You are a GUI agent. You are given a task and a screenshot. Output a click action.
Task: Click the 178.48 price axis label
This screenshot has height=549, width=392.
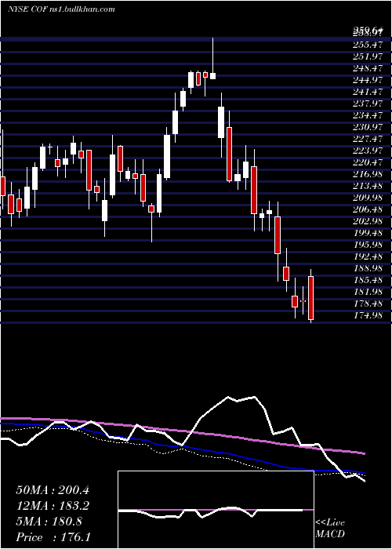click(367, 304)
